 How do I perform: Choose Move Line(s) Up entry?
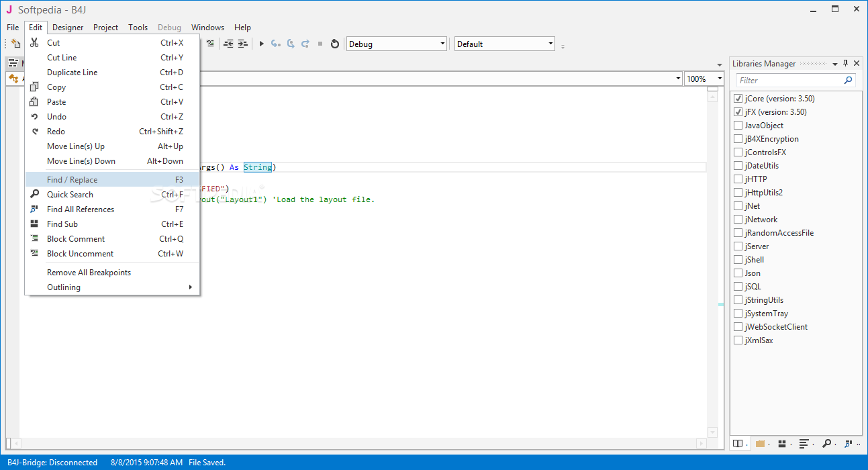112,146
